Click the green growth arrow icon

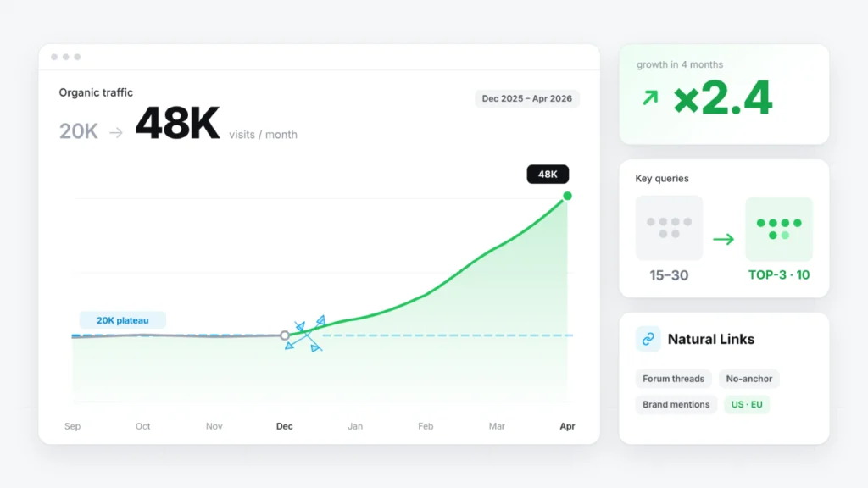click(x=650, y=98)
